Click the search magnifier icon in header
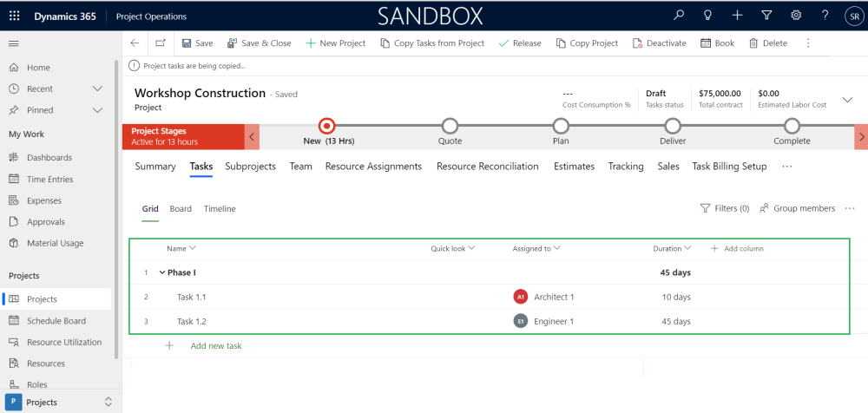The image size is (868, 413). coord(678,16)
